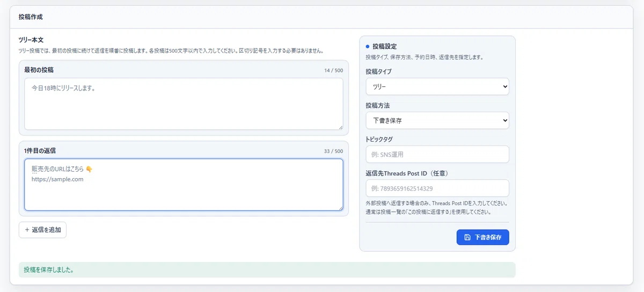Click the トピックタグ field label
This screenshot has height=292, width=644.
(x=379, y=140)
